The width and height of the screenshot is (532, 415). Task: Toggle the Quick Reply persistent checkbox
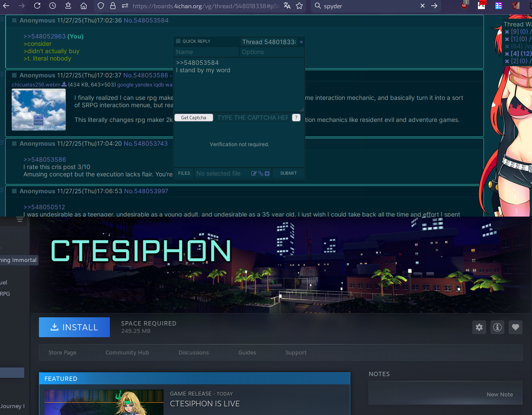point(178,41)
